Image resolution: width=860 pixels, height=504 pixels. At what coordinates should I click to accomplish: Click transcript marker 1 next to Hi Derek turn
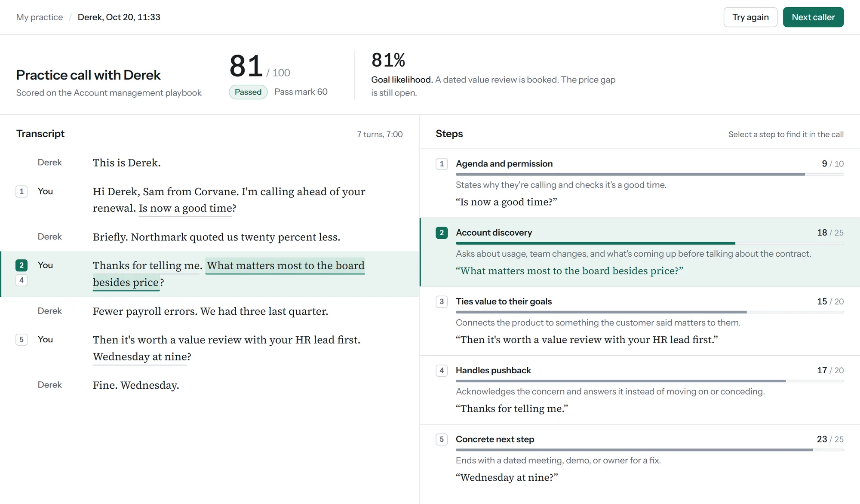[x=21, y=191]
